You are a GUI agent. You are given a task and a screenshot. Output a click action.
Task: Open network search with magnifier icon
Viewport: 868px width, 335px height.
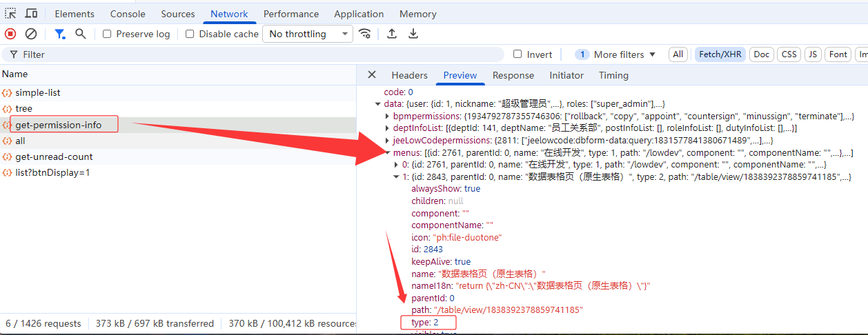click(81, 34)
